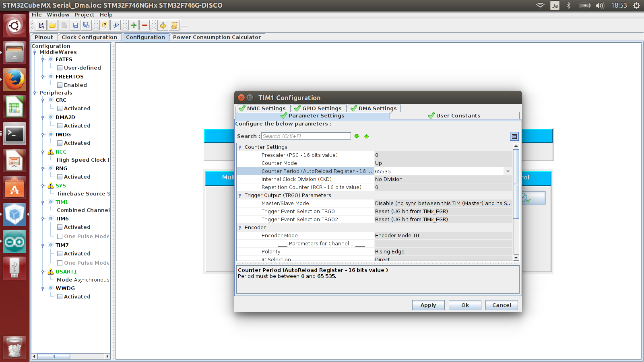Image resolution: width=644 pixels, height=362 pixels.
Task: Enable the FREERTOS Enabled checkbox
Action: (60, 85)
